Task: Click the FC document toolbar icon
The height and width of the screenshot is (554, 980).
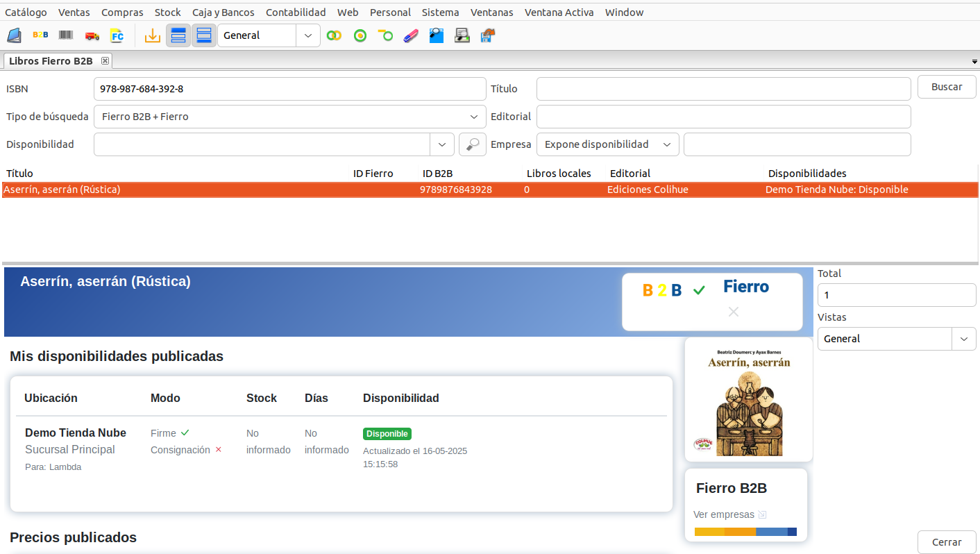Action: [117, 35]
